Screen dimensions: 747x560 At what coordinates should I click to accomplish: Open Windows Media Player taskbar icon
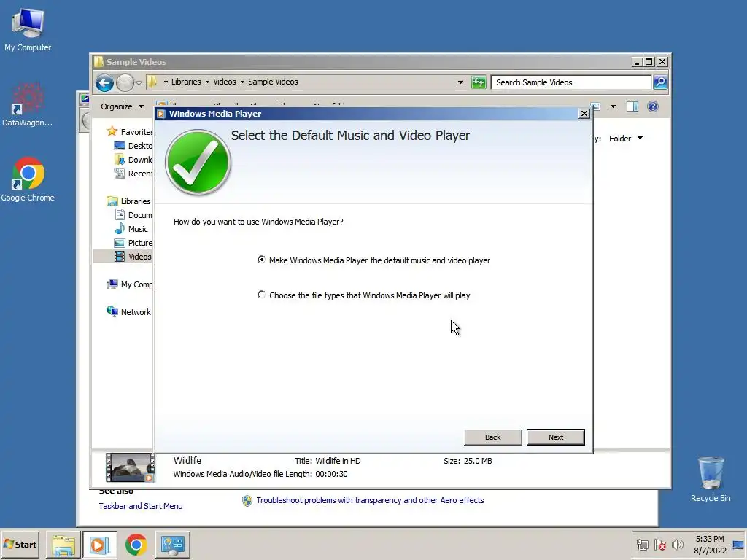(99, 545)
